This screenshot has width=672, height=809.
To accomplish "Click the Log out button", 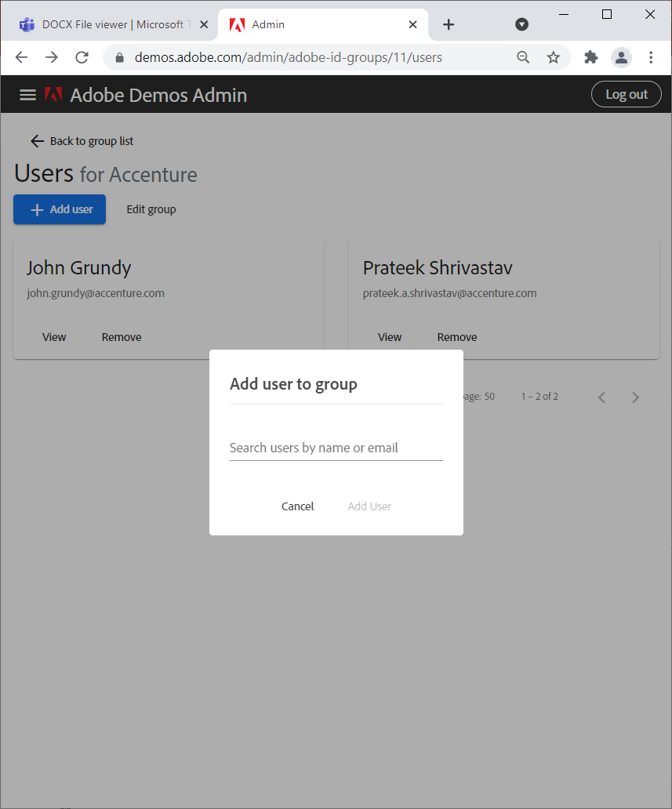I will [x=626, y=94].
